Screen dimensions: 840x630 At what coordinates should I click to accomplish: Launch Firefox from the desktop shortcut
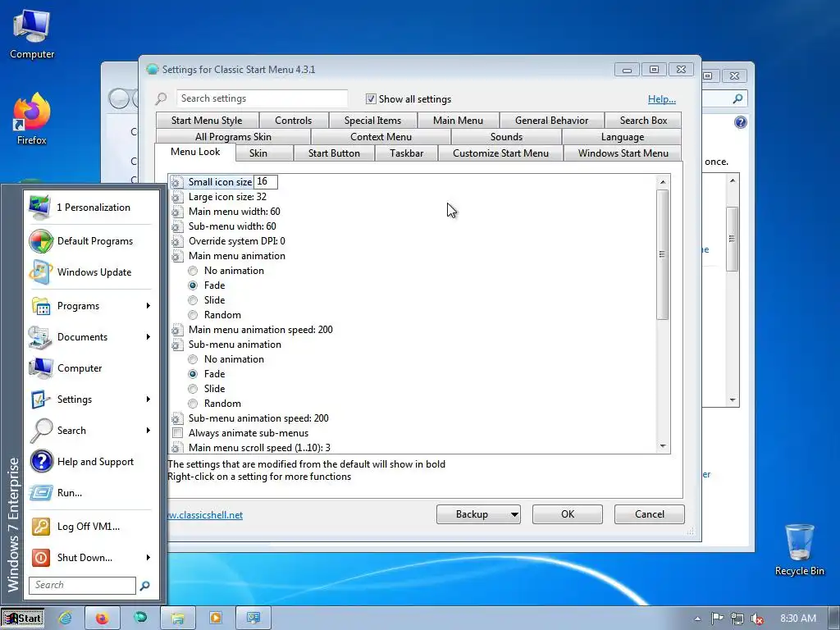pos(32,119)
